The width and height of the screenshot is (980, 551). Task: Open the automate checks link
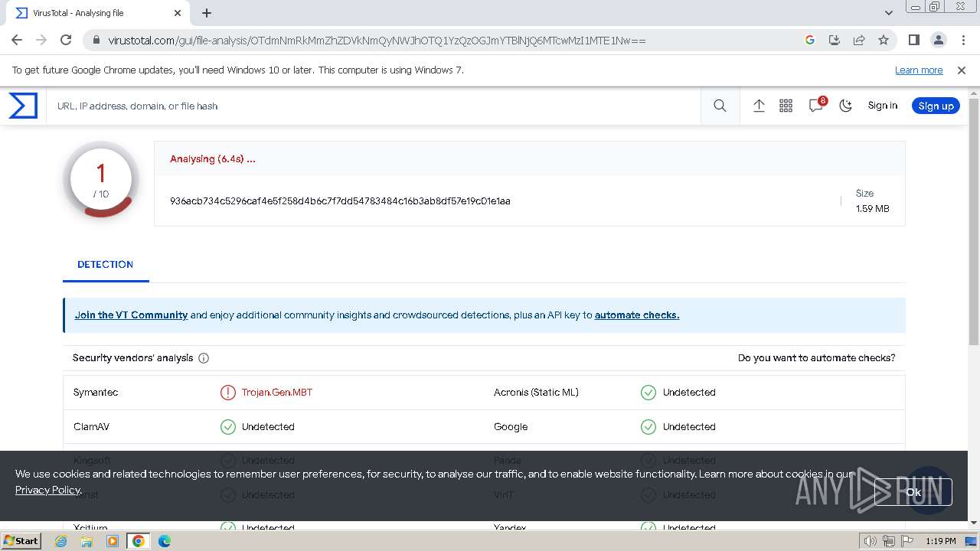coord(637,315)
